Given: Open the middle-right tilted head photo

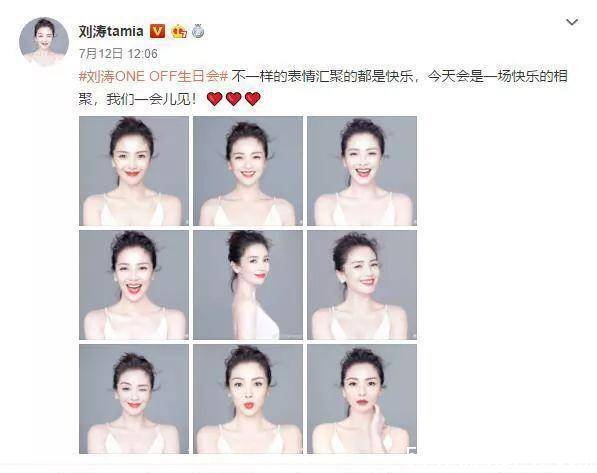Looking at the screenshot, I should click(362, 285).
